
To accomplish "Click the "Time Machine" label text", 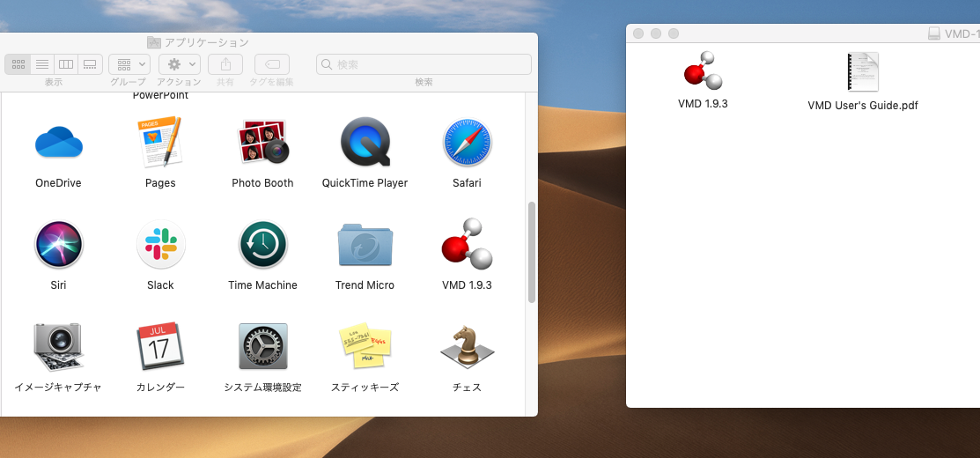I will point(262,284).
